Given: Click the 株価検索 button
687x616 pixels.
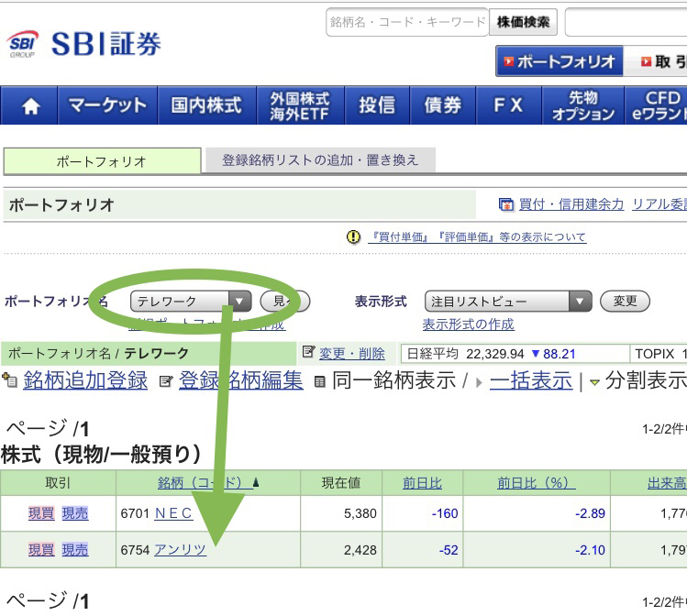Looking at the screenshot, I should click(x=523, y=22).
